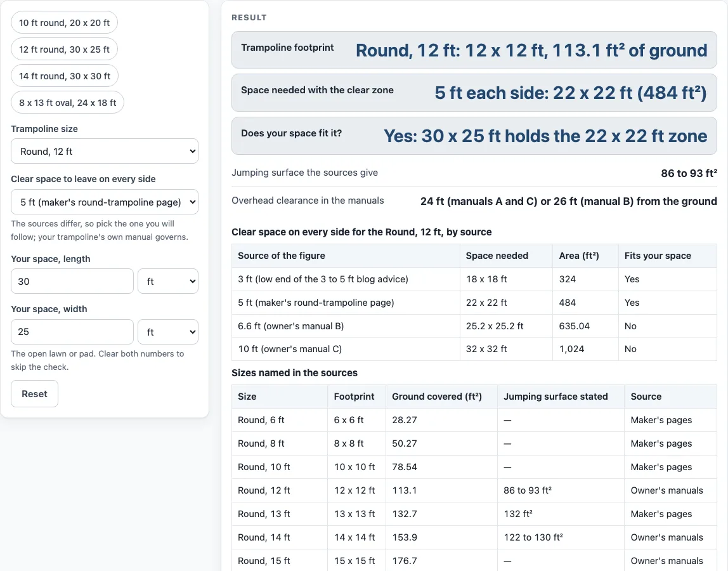This screenshot has height=571, width=728.
Task: Click the Does your space fit it card
Action: tap(474, 136)
